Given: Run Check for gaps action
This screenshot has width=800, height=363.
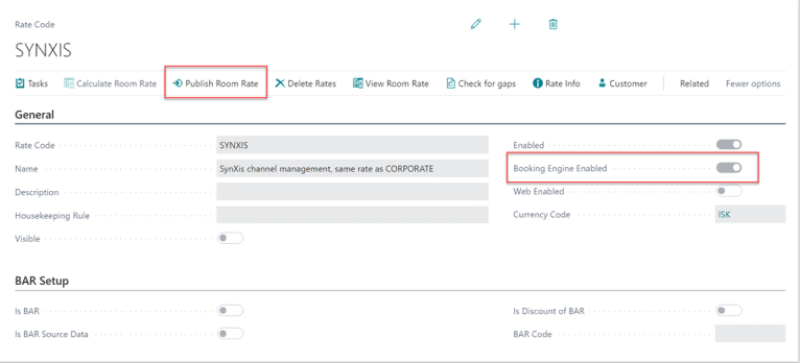Looking at the screenshot, I should tap(481, 84).
